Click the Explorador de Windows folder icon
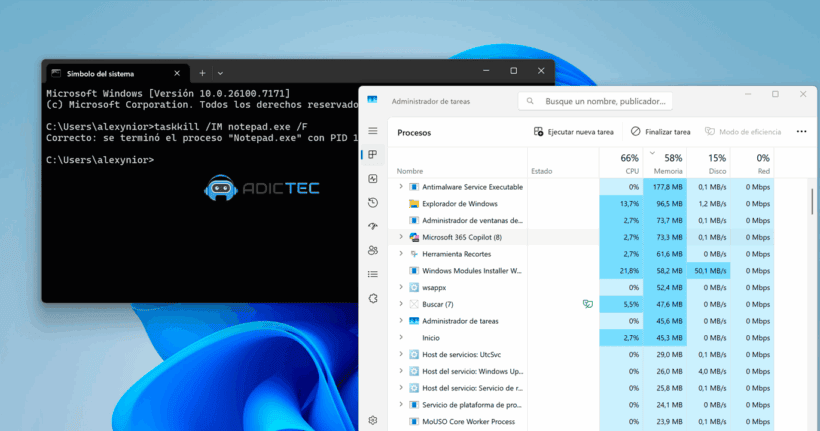 (x=414, y=203)
